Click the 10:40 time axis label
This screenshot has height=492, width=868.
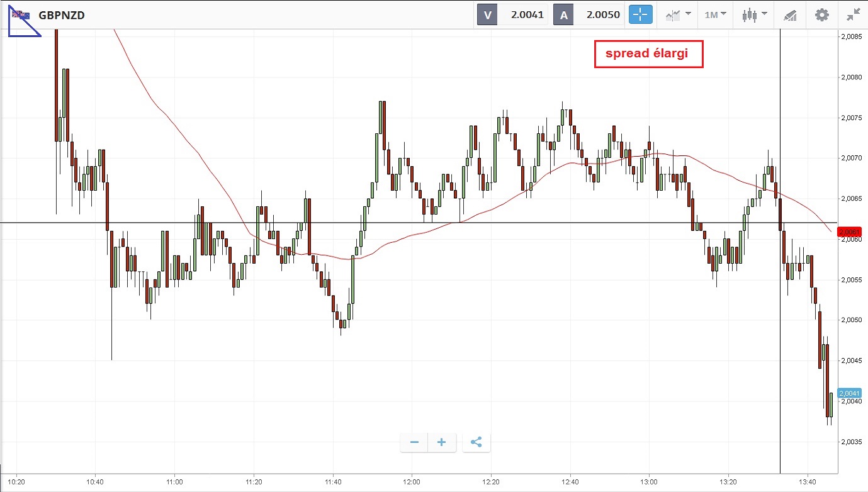click(95, 483)
